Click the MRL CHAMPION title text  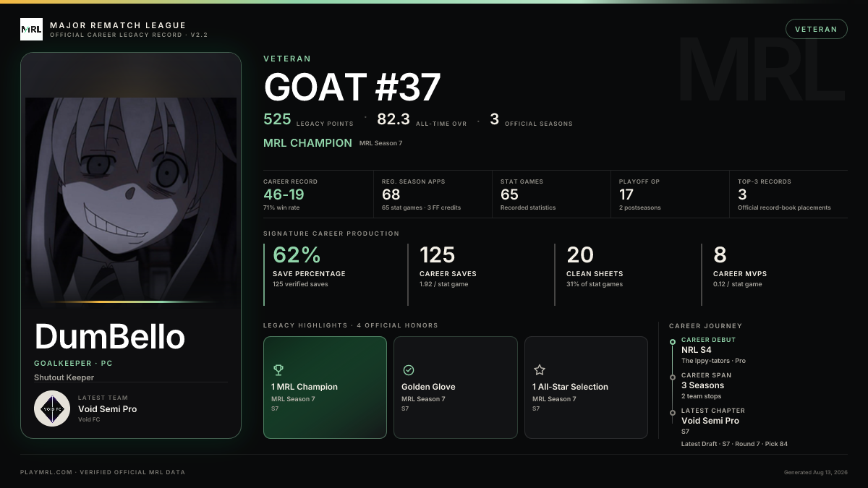pyautogui.click(x=308, y=143)
